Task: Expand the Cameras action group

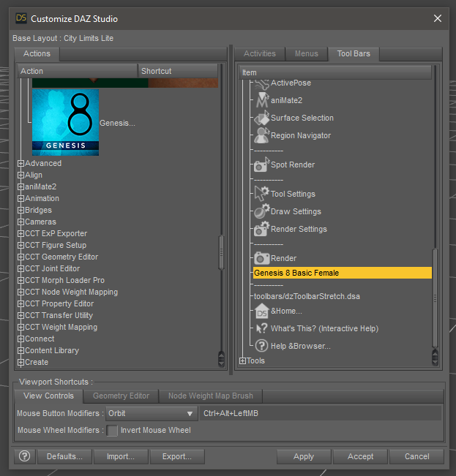Action: click(20, 222)
